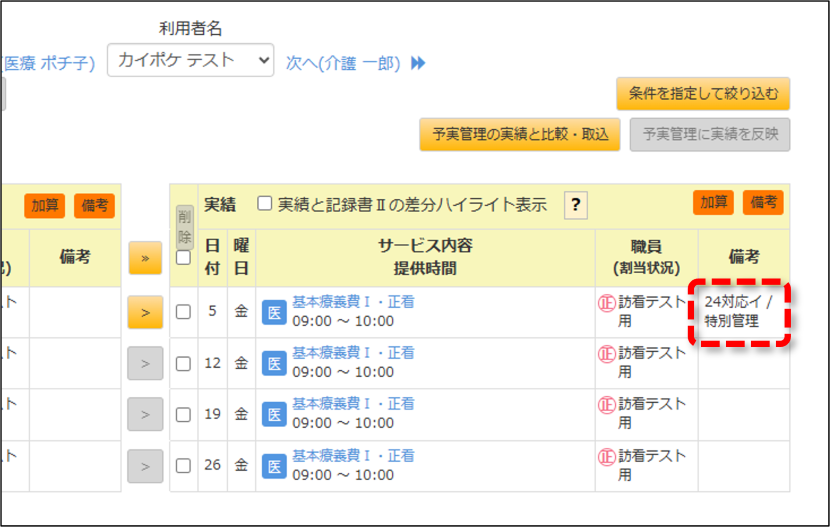
Task: Check the row checkbox for day 19
Action: pos(183,414)
